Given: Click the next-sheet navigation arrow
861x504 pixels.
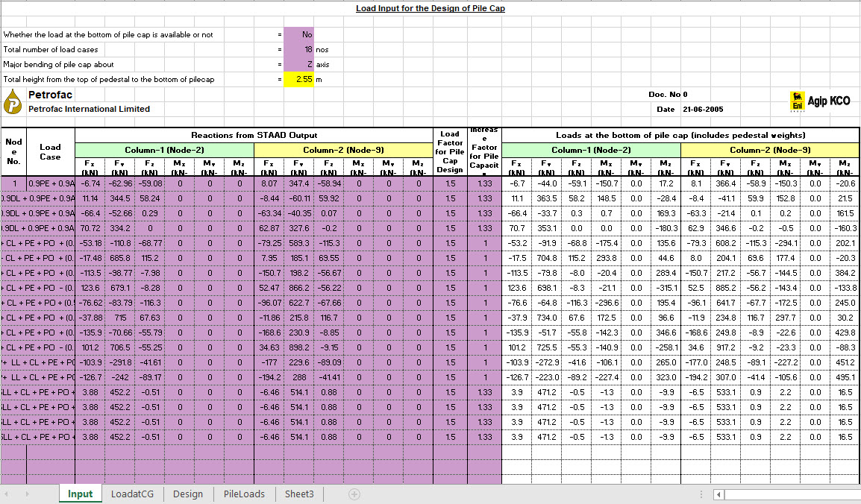Looking at the screenshot, I should tap(25, 494).
